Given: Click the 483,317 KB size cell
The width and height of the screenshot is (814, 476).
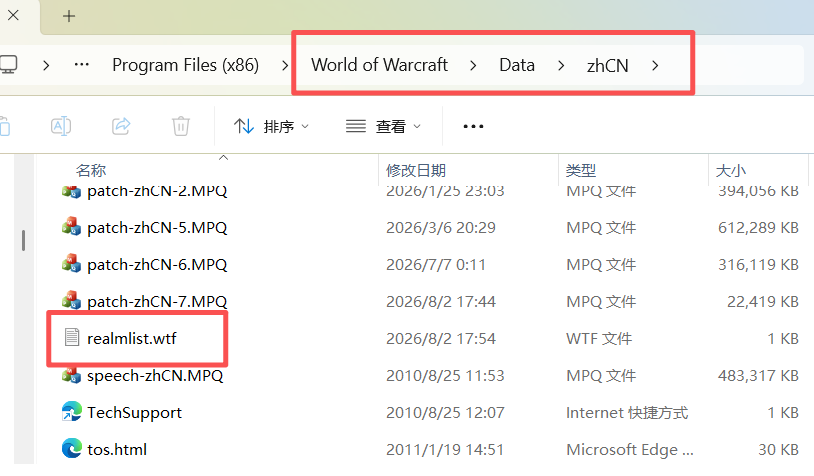Looking at the screenshot, I should tap(758, 375).
